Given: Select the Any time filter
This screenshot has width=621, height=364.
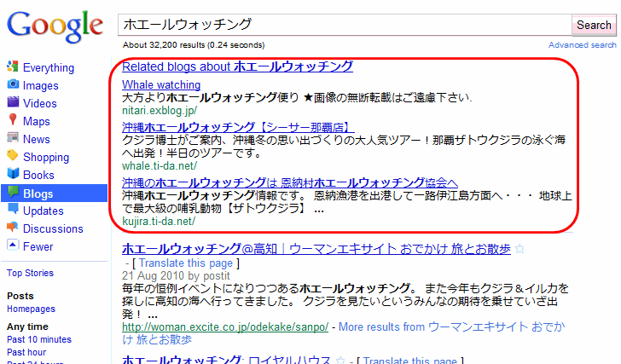Looking at the screenshot, I should click(27, 326).
